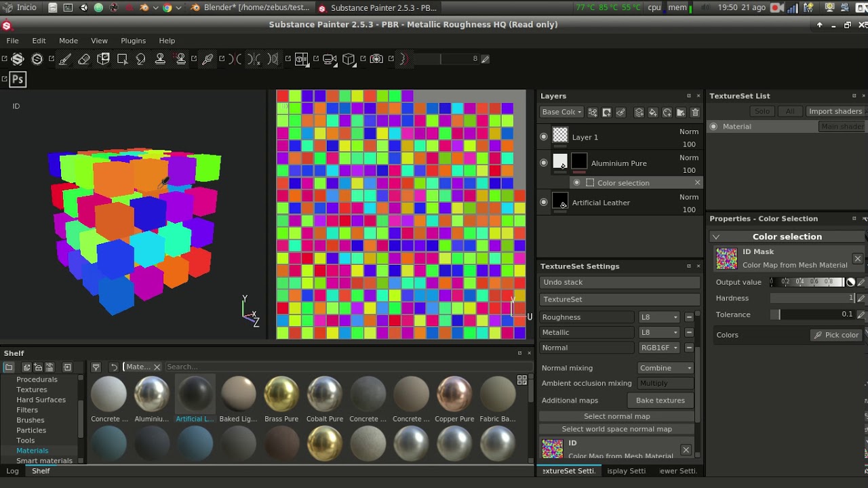Click the shelf import resources icon

[x=67, y=367]
